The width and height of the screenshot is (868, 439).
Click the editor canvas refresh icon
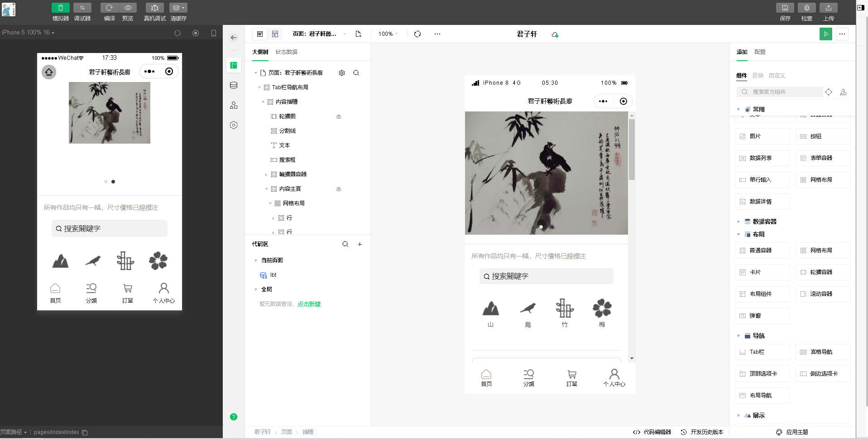tap(417, 34)
